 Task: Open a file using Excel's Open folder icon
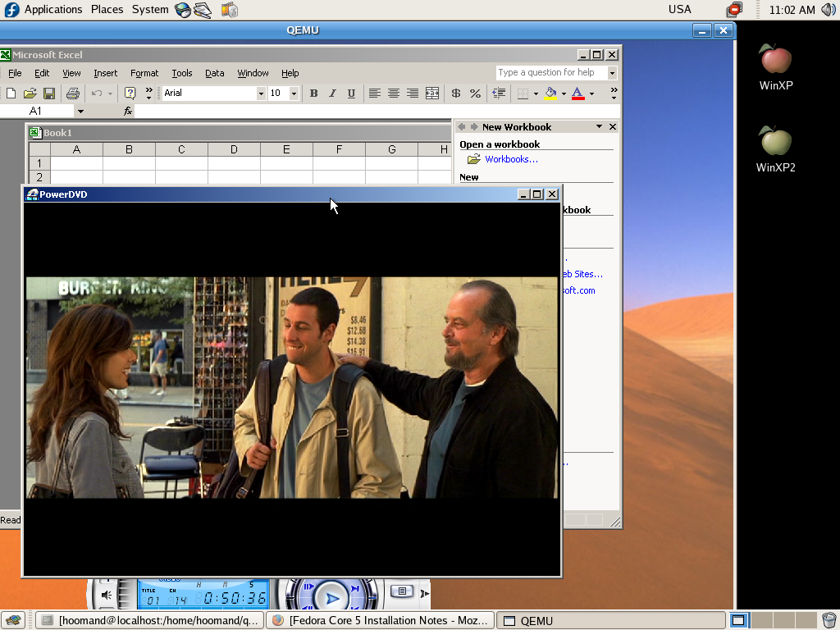30,94
